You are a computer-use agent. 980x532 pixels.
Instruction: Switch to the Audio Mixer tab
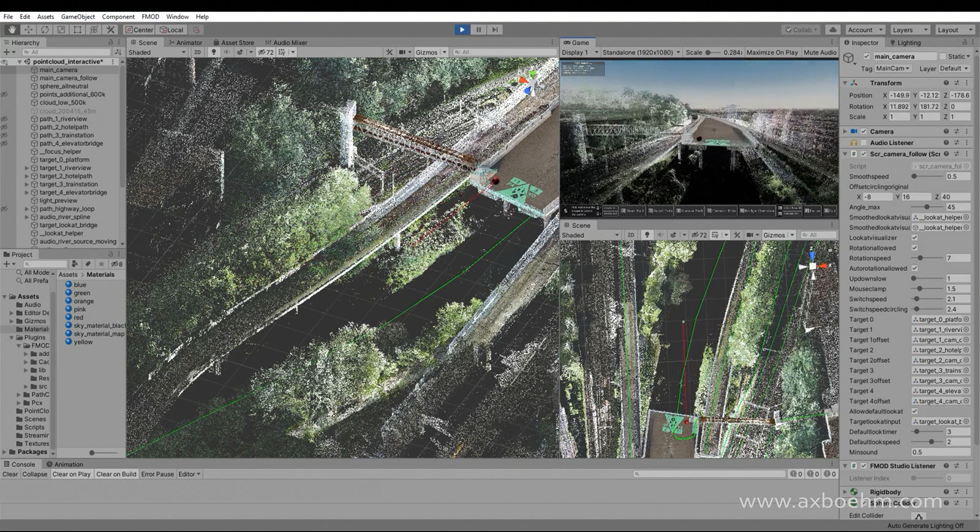coord(286,42)
